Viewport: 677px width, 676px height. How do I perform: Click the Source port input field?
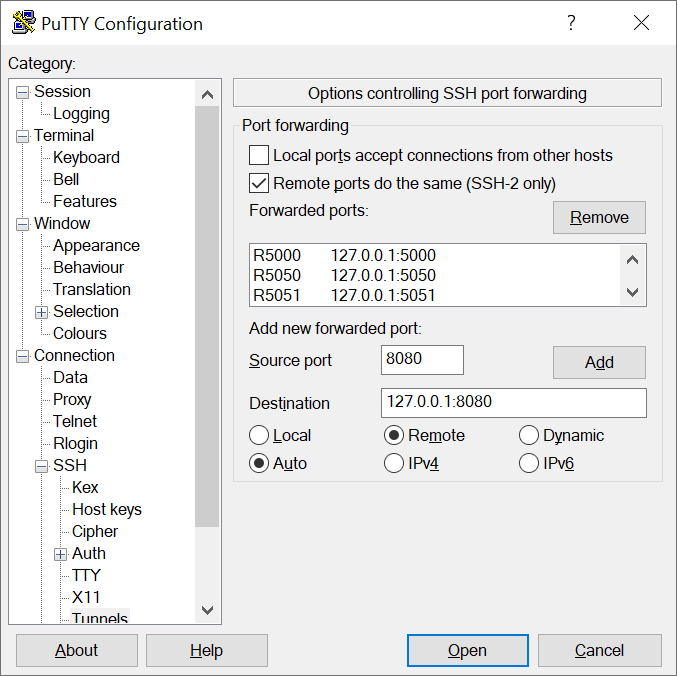[422, 360]
